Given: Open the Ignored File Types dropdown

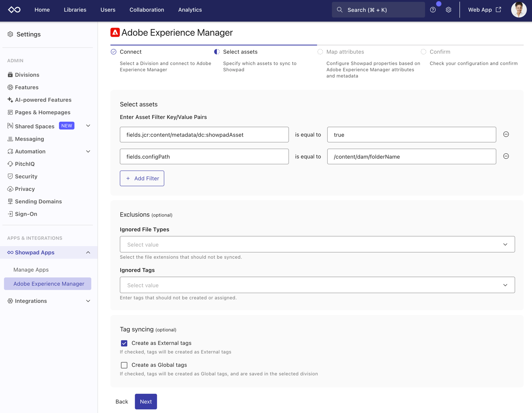Looking at the screenshot, I should click(x=317, y=244).
